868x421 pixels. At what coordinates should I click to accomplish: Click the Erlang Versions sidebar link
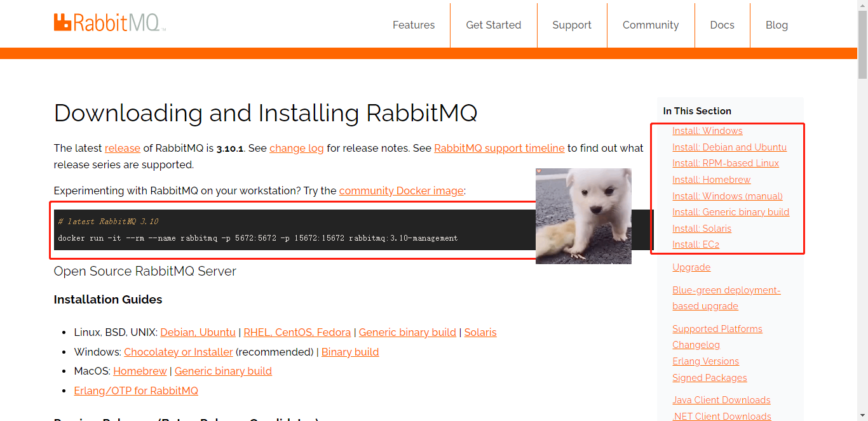(x=705, y=361)
